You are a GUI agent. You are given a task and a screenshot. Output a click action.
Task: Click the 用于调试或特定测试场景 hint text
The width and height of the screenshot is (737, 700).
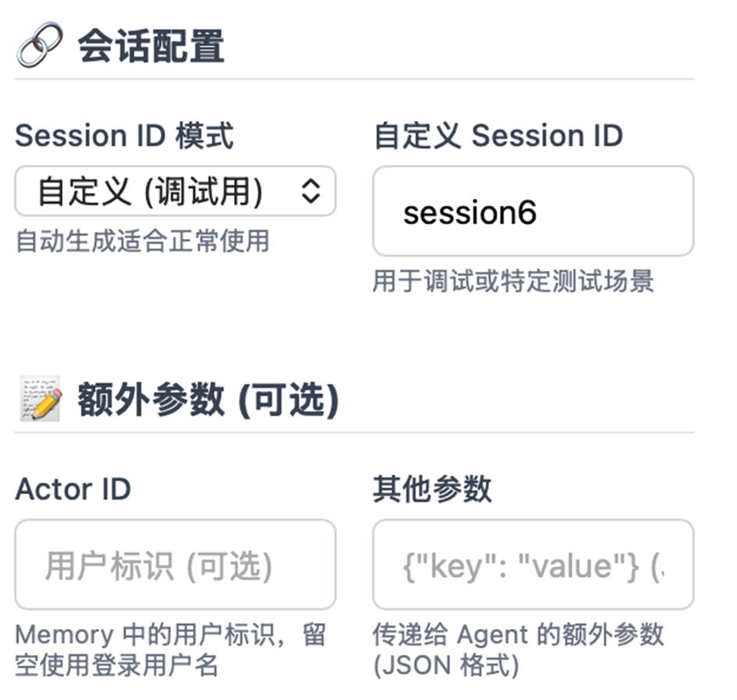click(x=512, y=280)
